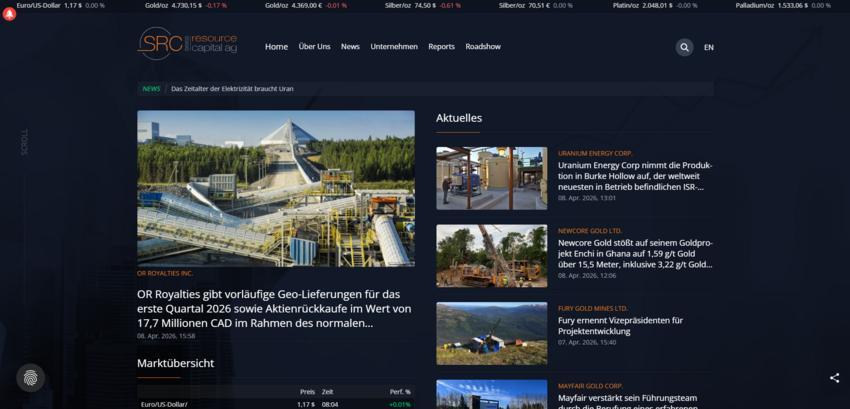This screenshot has height=409, width=850.
Task: Open the Newcore Gold drill rig thumbnail
Action: pos(492,255)
